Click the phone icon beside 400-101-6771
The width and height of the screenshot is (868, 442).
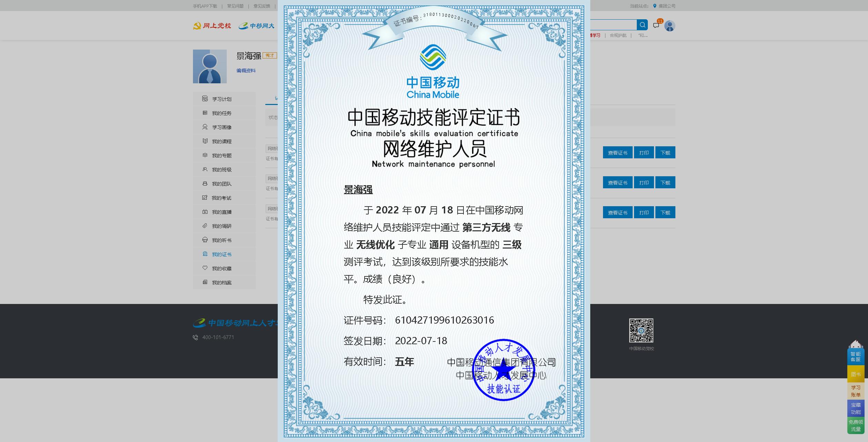[x=195, y=337]
